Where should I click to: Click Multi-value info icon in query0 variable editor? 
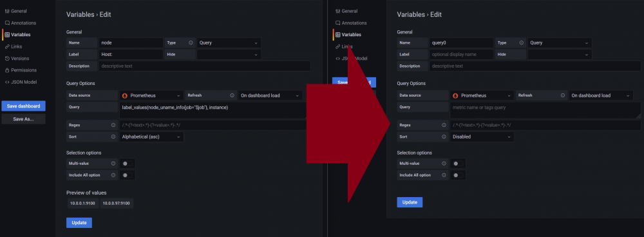point(444,164)
